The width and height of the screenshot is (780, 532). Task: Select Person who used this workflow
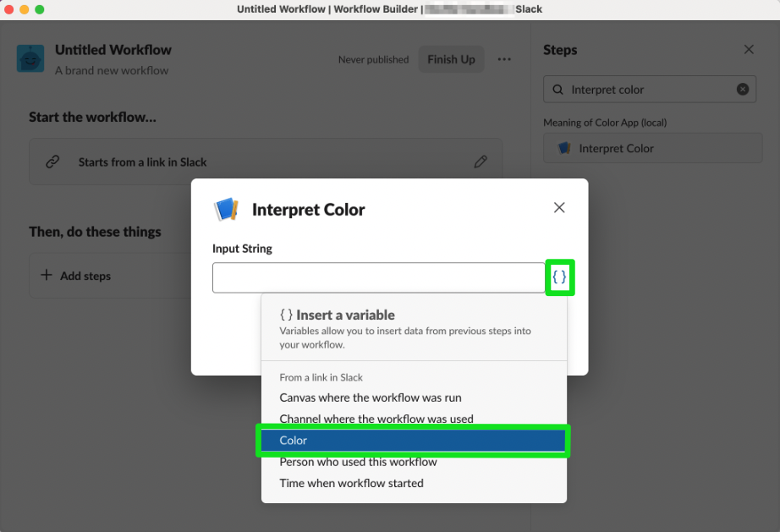coord(359,462)
